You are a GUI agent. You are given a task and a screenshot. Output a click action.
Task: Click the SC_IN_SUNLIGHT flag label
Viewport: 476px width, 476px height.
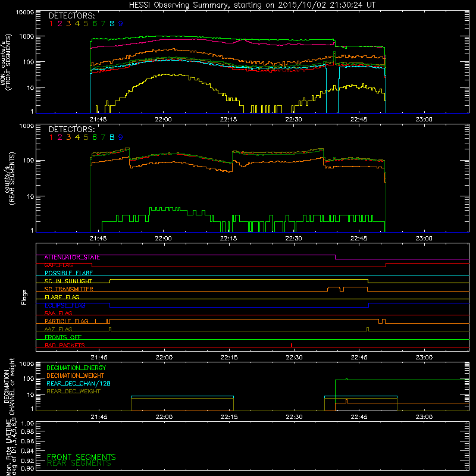click(x=68, y=281)
